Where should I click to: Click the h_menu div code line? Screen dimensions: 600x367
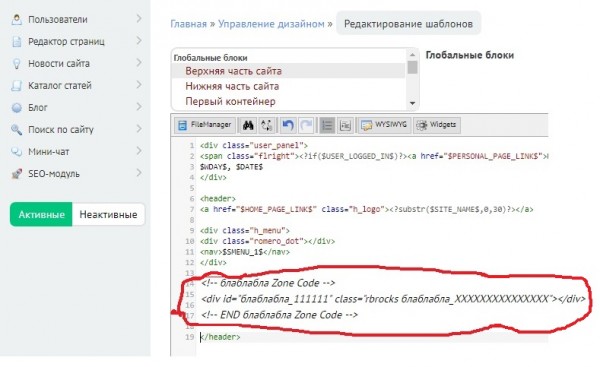coord(245,230)
